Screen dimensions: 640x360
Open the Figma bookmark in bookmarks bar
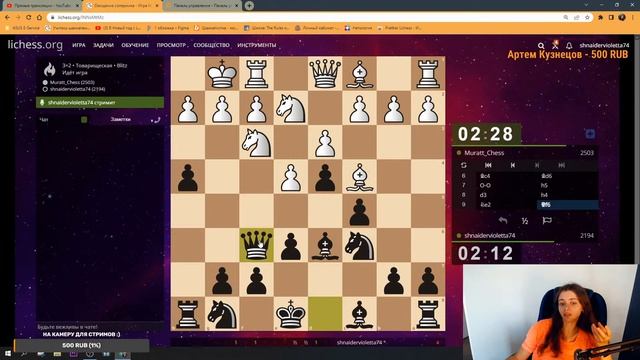[168, 28]
